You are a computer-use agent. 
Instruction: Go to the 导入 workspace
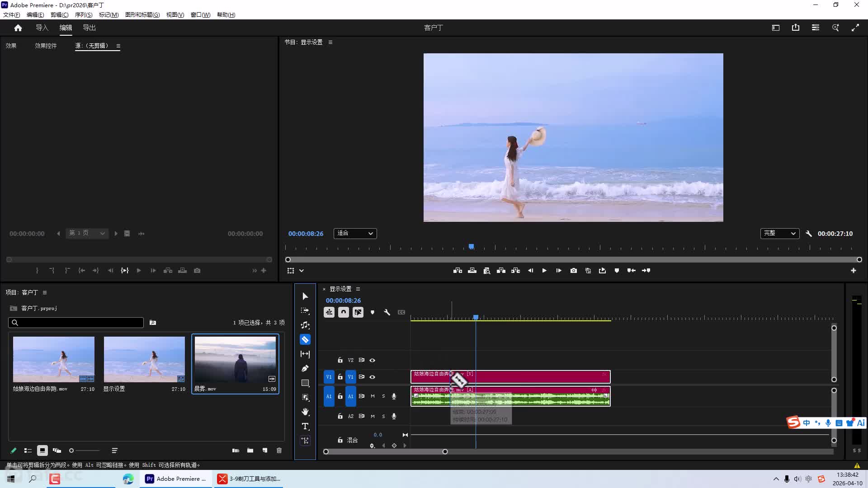[x=42, y=28]
